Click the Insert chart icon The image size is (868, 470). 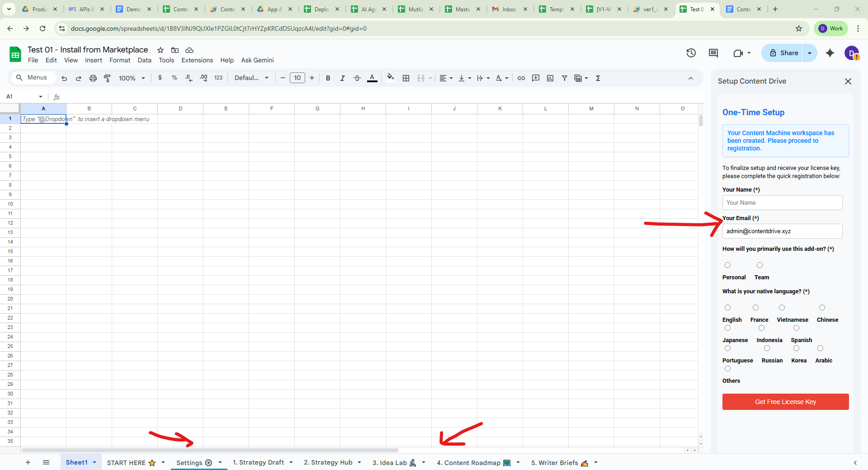550,78
